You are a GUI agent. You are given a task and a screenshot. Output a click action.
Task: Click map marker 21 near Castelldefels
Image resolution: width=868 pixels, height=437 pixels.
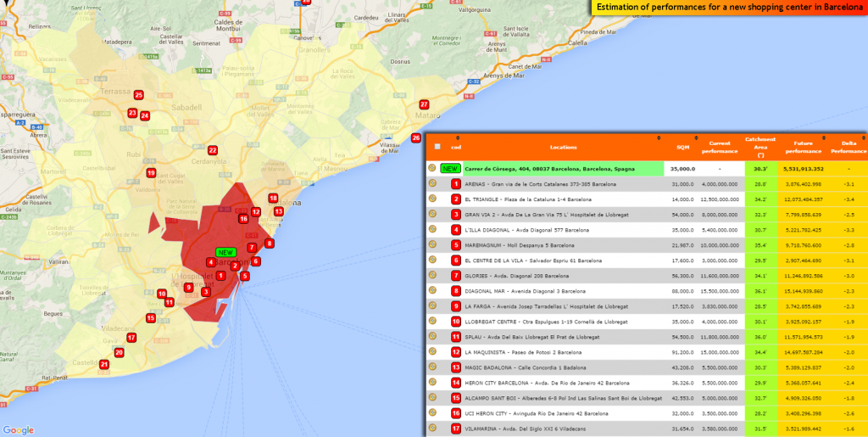[x=104, y=364]
